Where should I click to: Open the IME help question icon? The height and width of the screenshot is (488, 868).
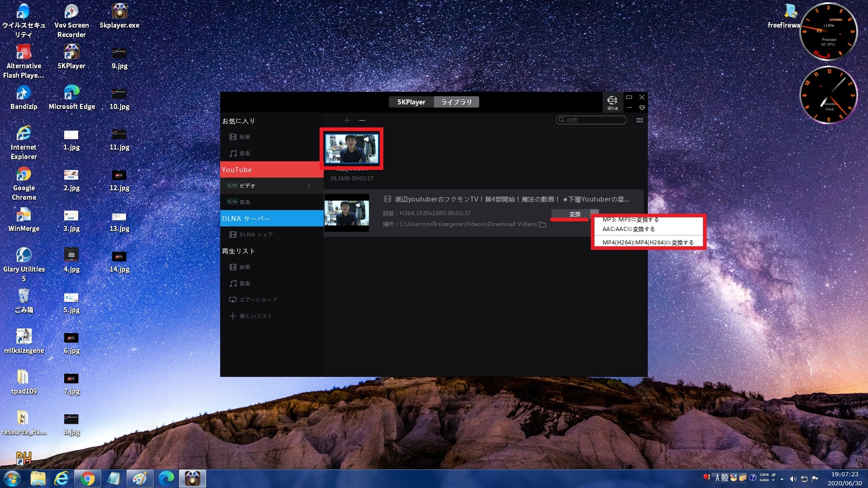753,478
